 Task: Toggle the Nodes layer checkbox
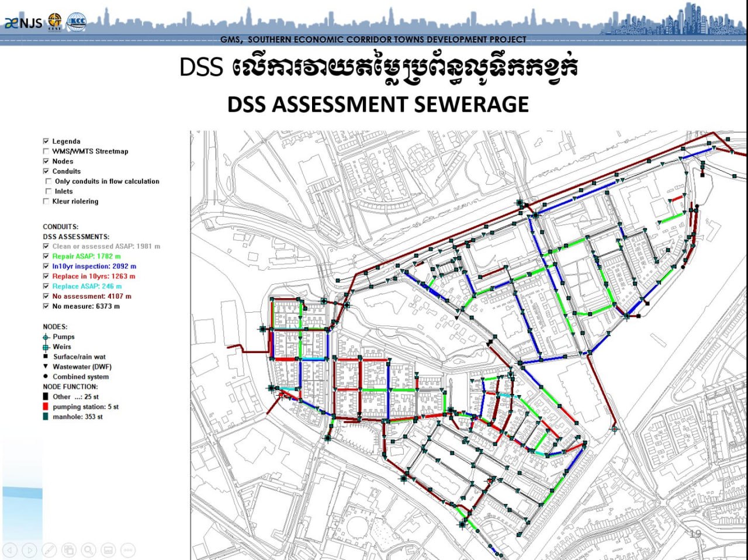coord(46,161)
